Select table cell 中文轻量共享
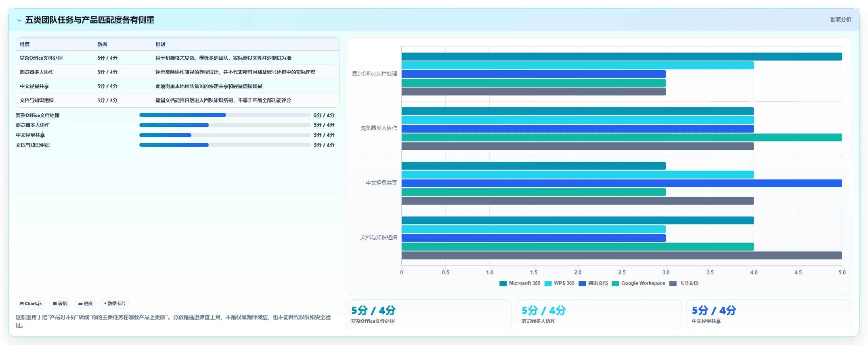The height and width of the screenshot is (345, 868). [x=34, y=86]
